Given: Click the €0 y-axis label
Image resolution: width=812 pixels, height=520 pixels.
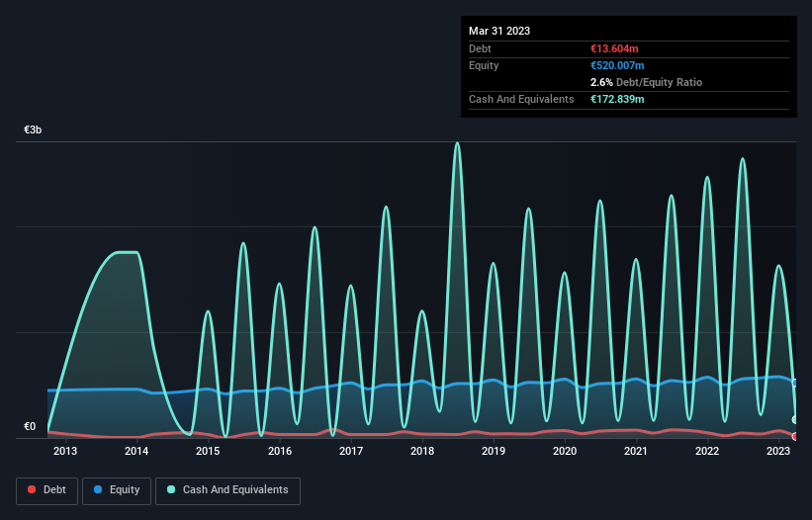Looking at the screenshot, I should point(30,426).
